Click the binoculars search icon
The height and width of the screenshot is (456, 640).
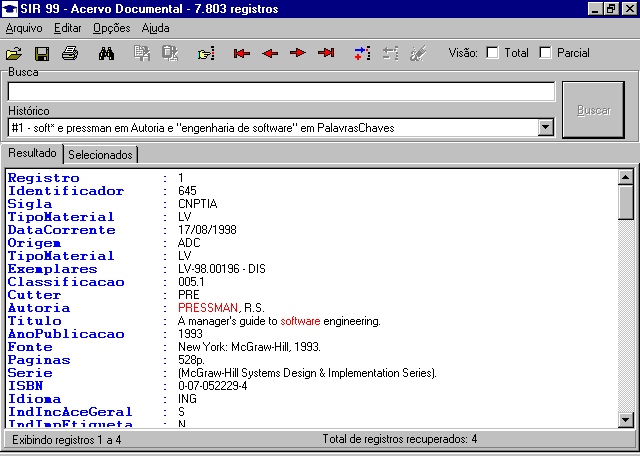click(104, 53)
